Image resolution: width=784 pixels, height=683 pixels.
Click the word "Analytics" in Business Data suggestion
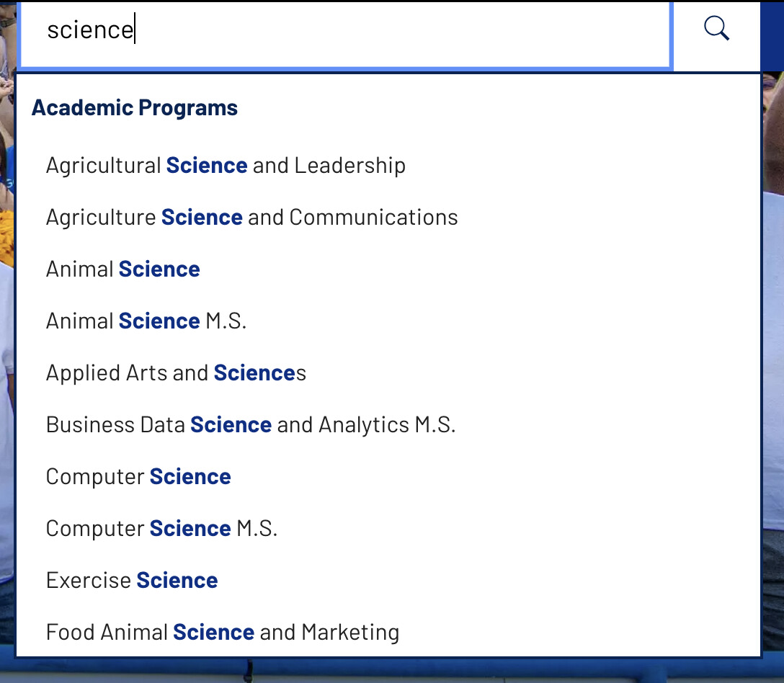pyautogui.click(x=364, y=425)
